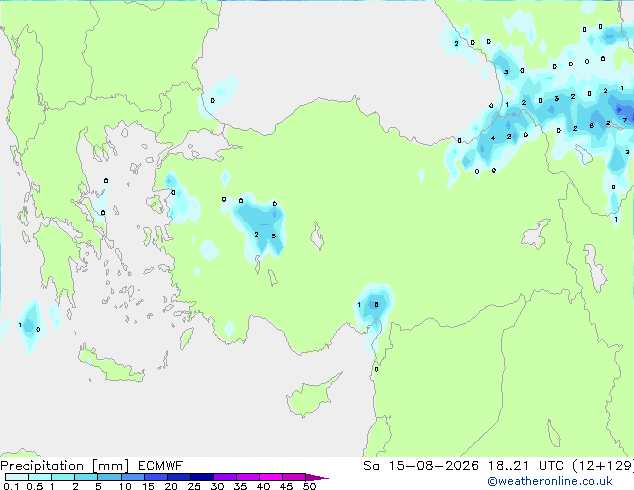Screen dimensions: 634x490
Task: Click the legend label "45"
Action: (286, 486)
